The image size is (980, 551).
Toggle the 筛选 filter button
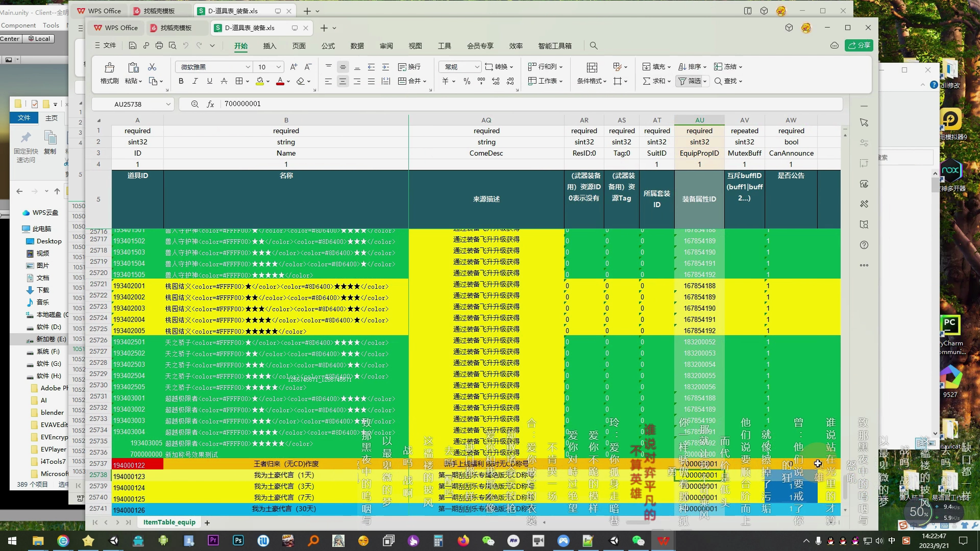pos(690,81)
